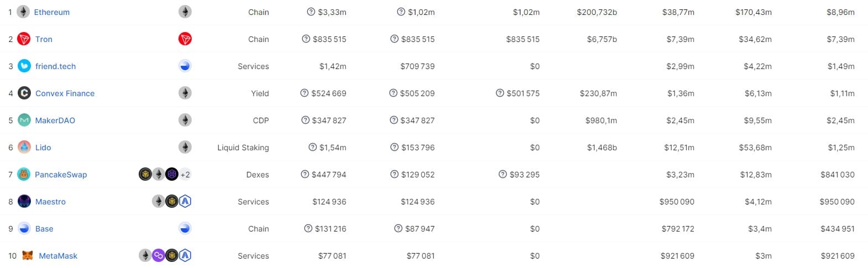Image resolution: width=868 pixels, height=268 pixels.
Task: Open the Maestro protocol link
Action: pos(50,202)
